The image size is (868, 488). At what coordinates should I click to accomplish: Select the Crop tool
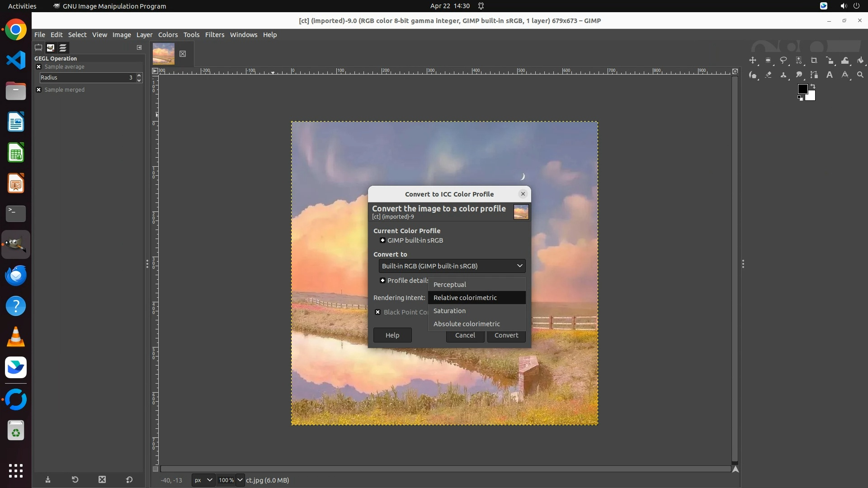click(x=814, y=61)
